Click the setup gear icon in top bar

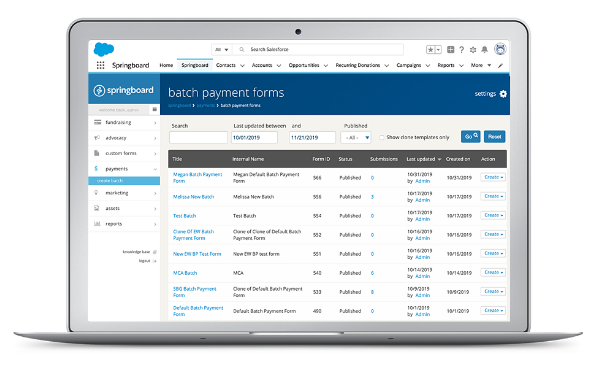[473, 50]
